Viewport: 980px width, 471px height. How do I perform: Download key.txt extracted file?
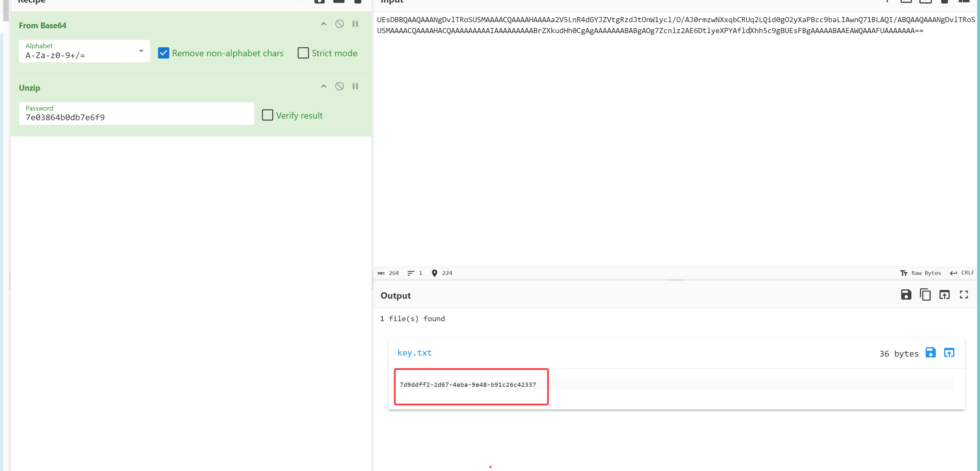point(930,353)
